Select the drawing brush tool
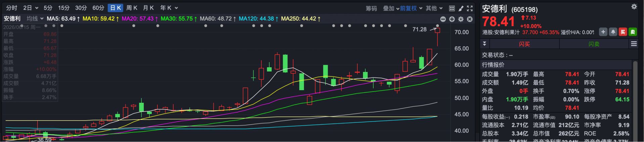 pos(461,8)
